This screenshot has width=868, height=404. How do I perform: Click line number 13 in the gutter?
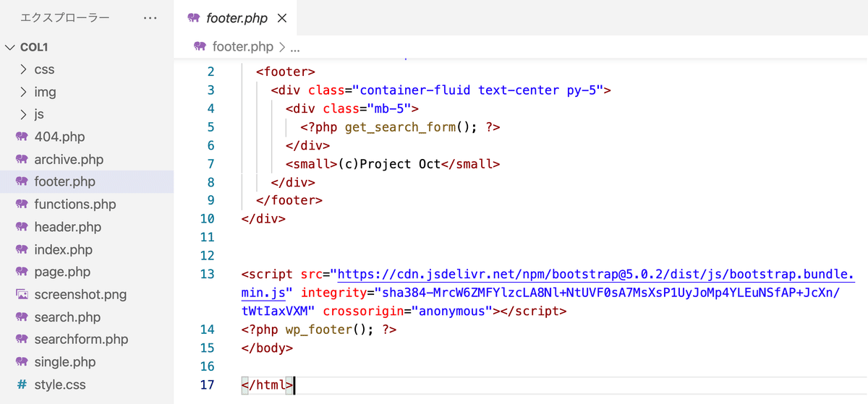pyautogui.click(x=207, y=275)
